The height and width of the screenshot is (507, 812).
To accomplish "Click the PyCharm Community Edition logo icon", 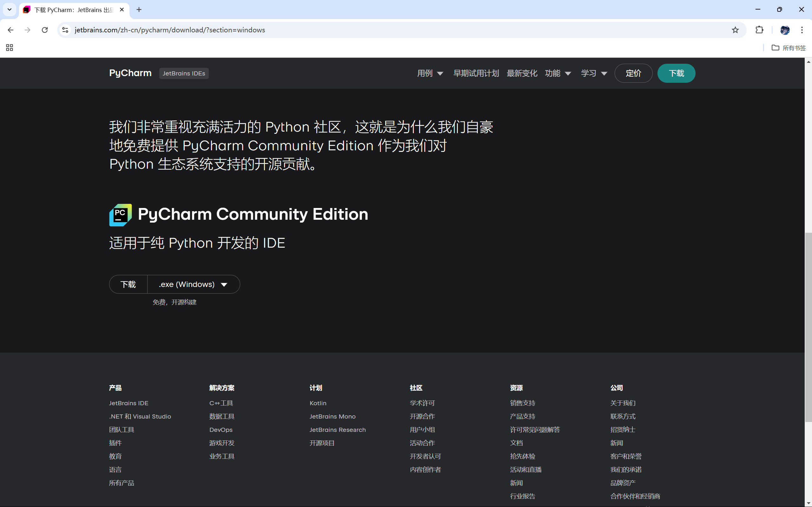I will click(121, 215).
